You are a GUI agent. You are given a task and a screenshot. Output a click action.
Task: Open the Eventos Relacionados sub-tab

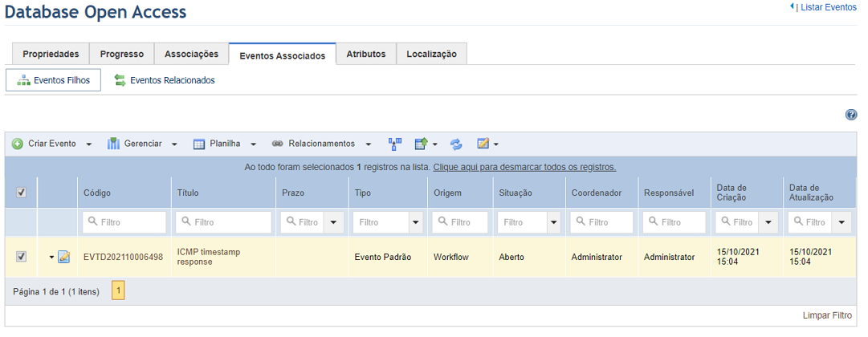[x=165, y=80]
